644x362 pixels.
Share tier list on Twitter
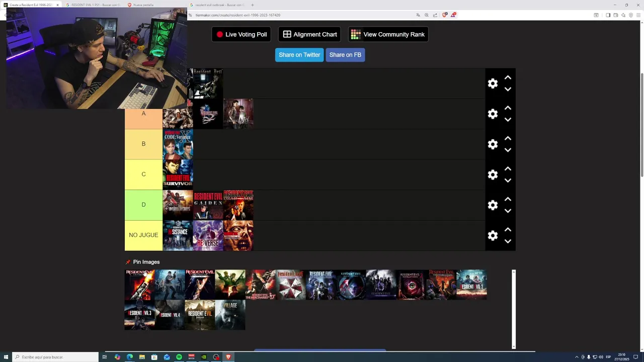tap(299, 55)
